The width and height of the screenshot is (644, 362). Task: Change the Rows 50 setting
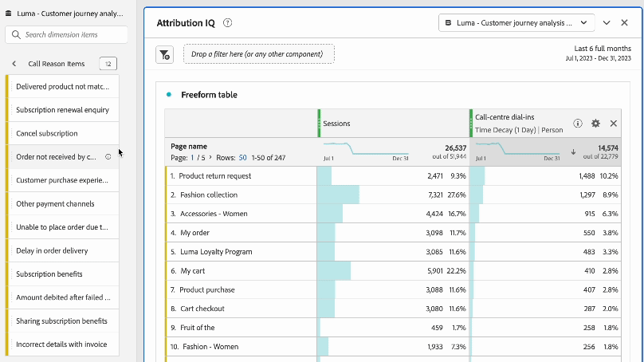coord(243,158)
